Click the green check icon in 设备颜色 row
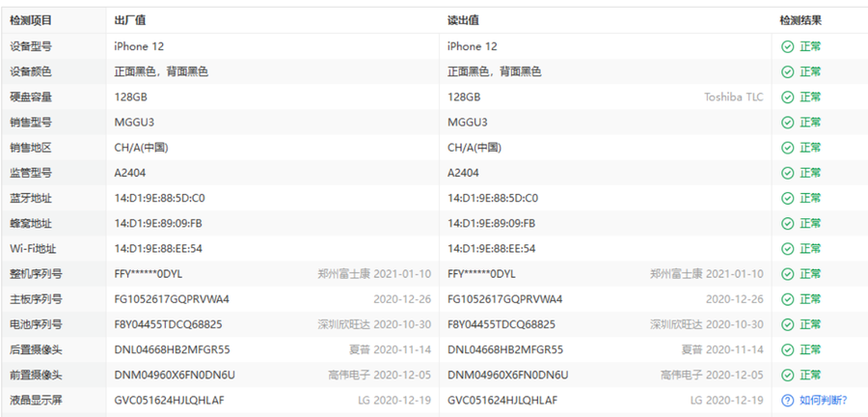 pyautogui.click(x=787, y=72)
